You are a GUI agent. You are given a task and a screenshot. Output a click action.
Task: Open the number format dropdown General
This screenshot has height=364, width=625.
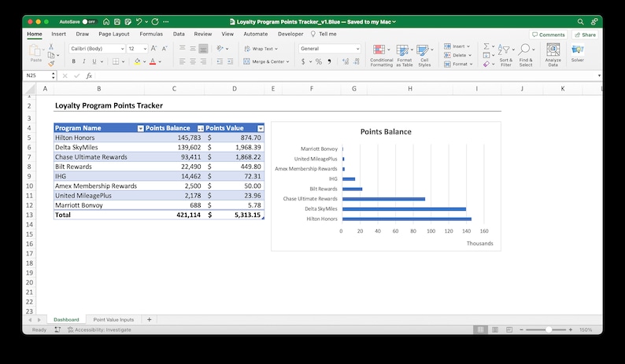(x=357, y=49)
